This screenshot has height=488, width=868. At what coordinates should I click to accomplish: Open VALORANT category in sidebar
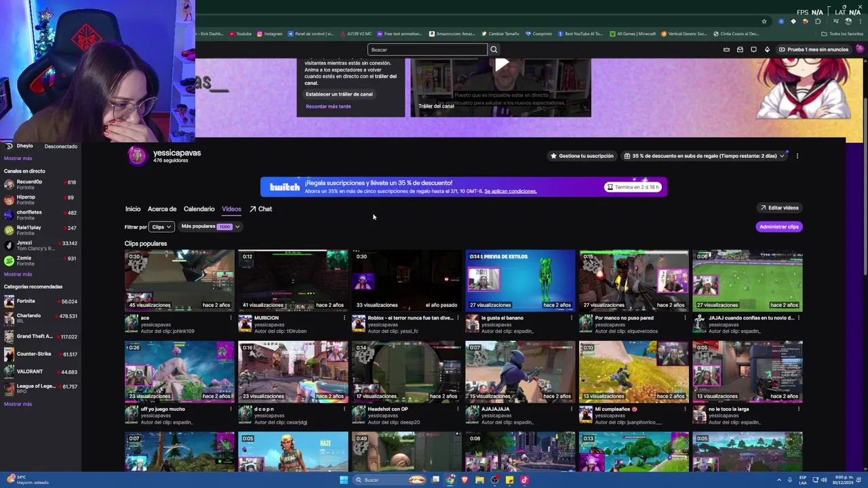pos(41,371)
